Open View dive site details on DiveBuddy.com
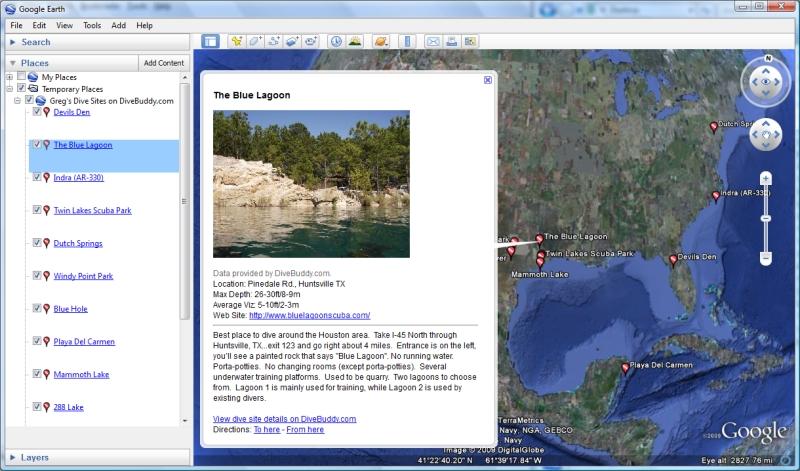Viewport: 800px width, 471px height. click(284, 419)
